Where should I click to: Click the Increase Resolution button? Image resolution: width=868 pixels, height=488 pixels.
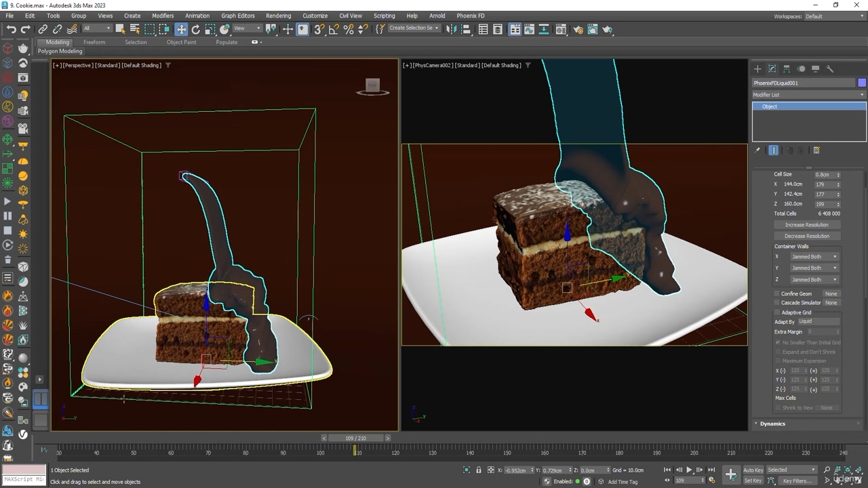[807, 224]
